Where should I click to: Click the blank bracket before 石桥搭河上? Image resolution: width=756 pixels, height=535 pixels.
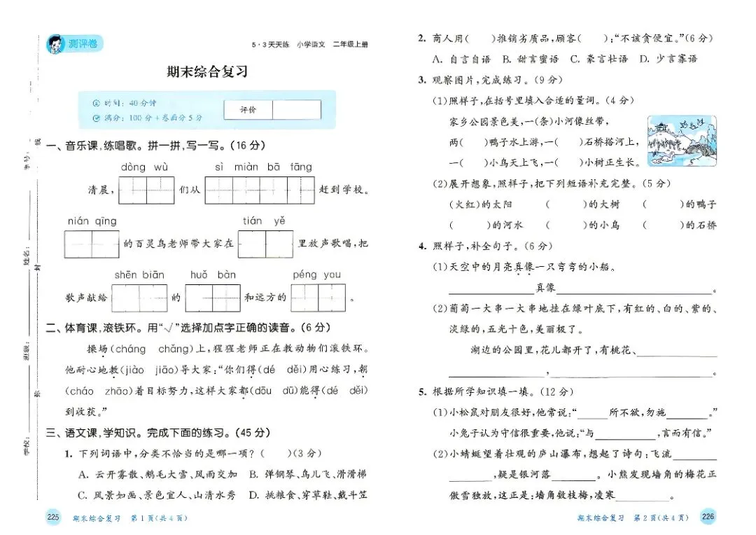pos(569,142)
